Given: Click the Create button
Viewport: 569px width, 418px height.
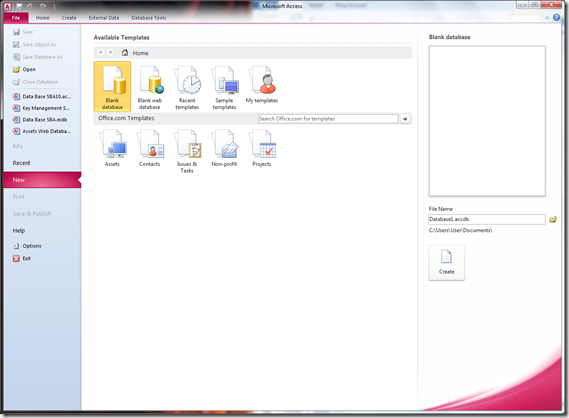Looking at the screenshot, I should [446, 263].
